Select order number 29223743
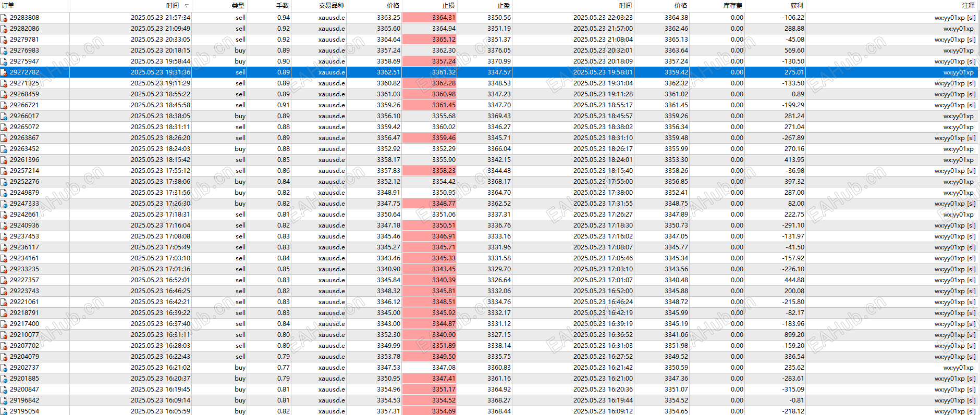This screenshot has width=980, height=415. coord(24,291)
